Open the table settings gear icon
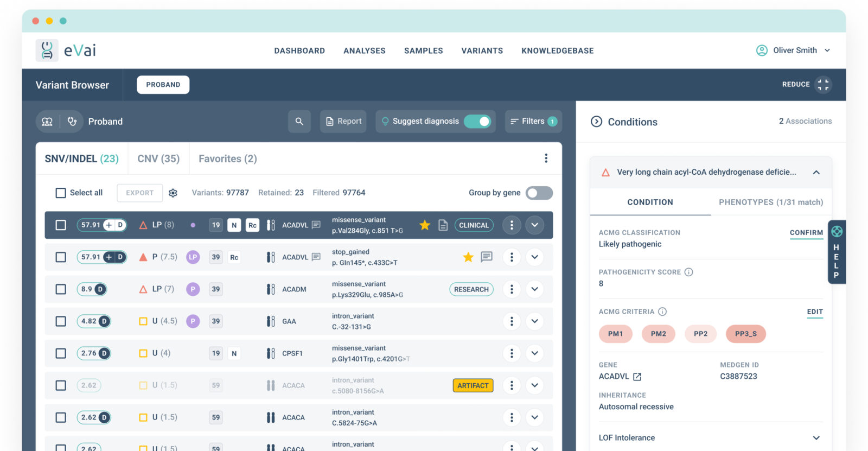868x451 pixels. (x=173, y=193)
